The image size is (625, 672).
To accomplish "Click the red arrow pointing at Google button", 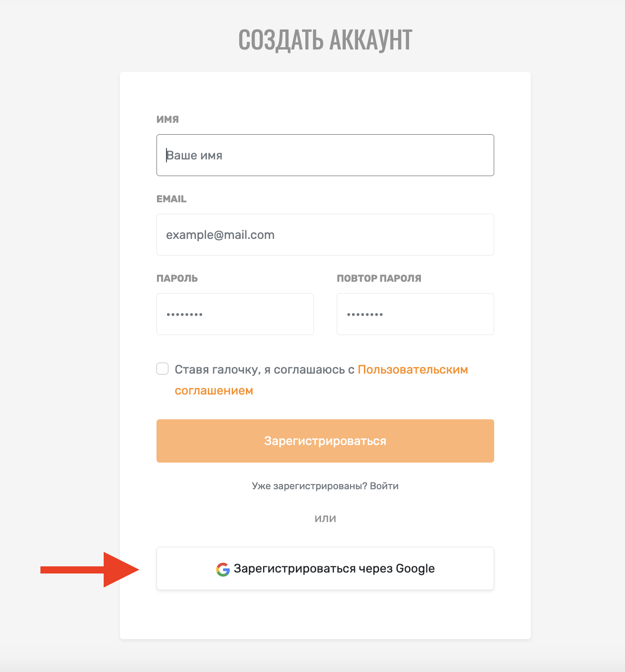I will [x=89, y=570].
